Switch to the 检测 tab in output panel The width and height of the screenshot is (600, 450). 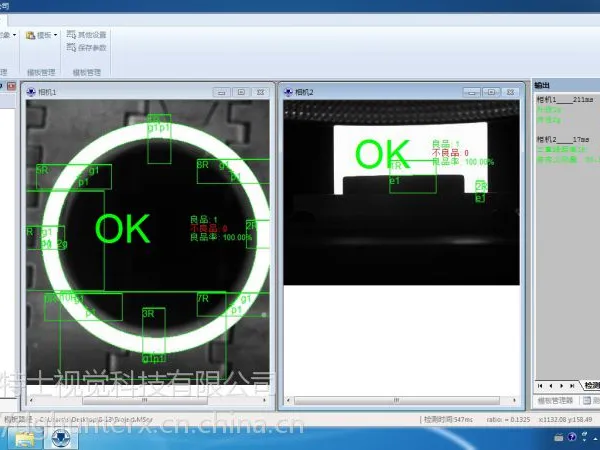[592, 386]
